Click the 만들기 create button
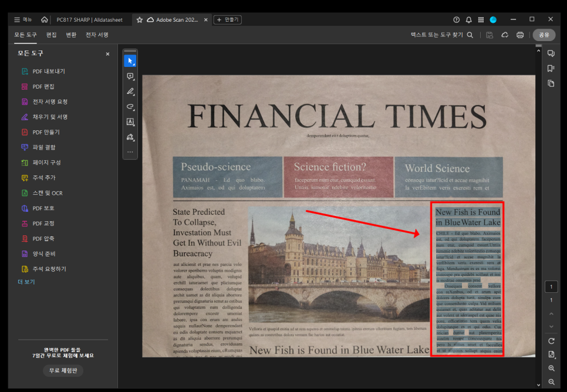The image size is (567, 392). (x=228, y=19)
